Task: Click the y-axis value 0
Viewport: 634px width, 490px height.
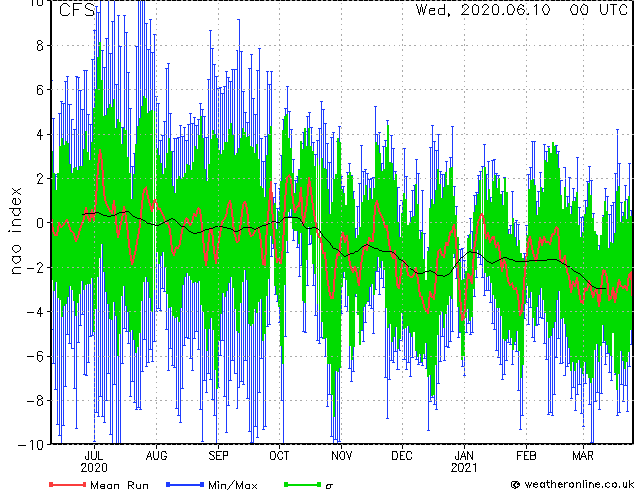Action: tap(40, 223)
